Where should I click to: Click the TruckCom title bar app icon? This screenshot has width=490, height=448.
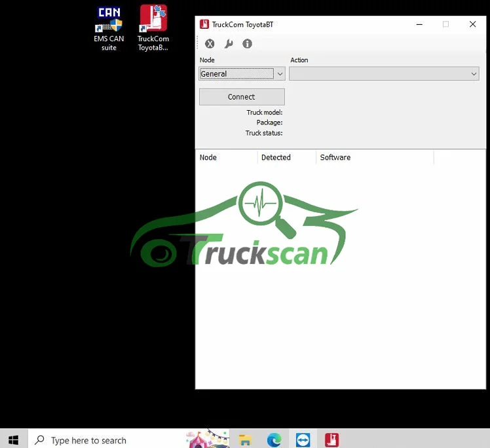tap(204, 24)
